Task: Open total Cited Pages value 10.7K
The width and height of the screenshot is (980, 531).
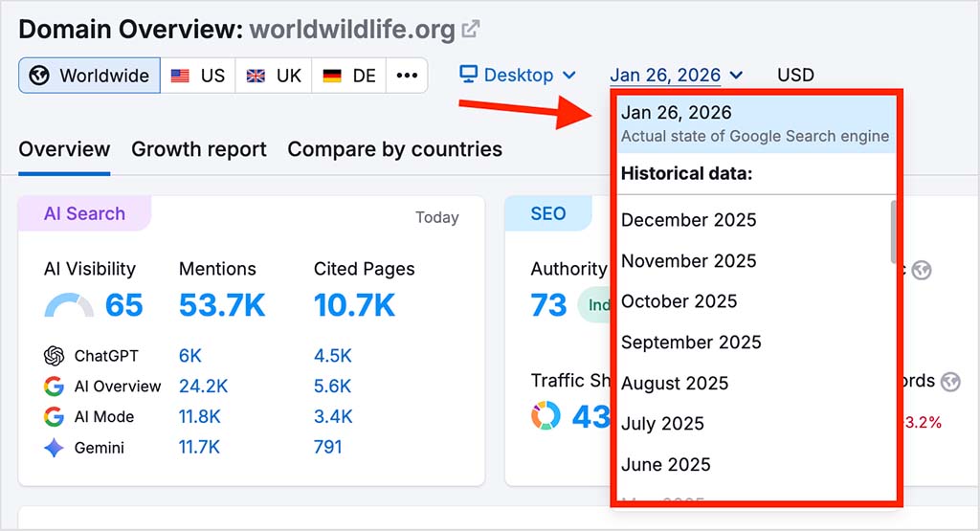Action: [x=354, y=305]
